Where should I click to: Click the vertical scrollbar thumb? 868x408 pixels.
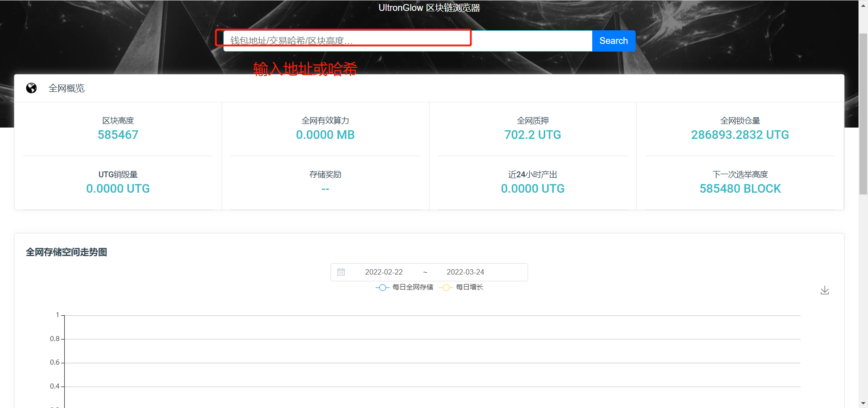coord(863,113)
